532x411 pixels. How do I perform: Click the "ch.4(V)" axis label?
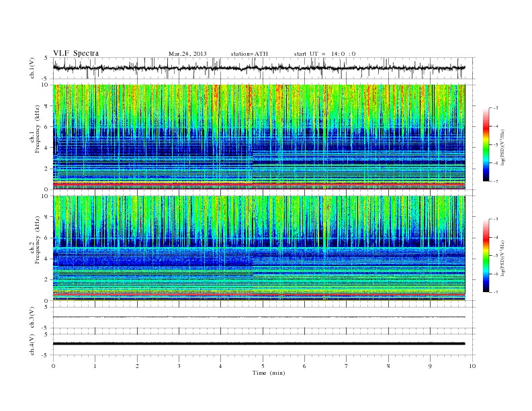(x=32, y=345)
